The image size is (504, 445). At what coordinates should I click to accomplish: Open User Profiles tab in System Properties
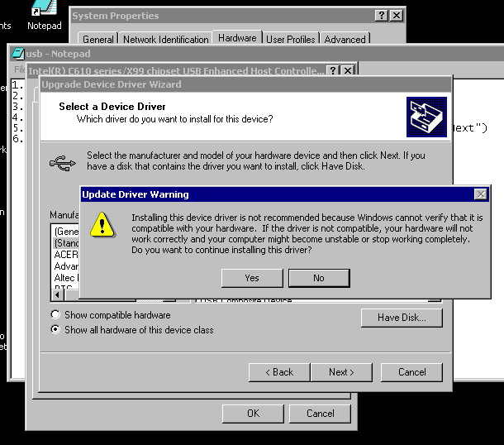(291, 39)
